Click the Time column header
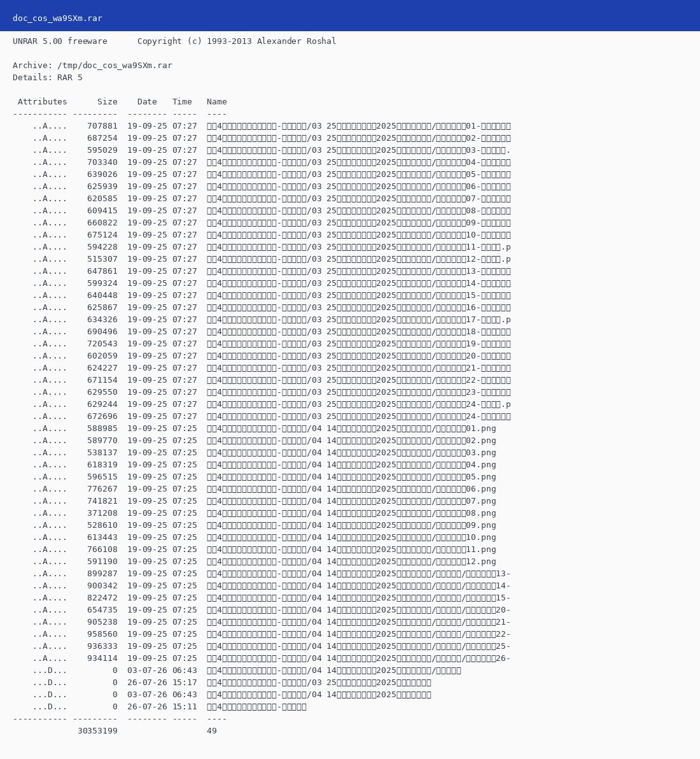700x759 pixels. point(182,102)
